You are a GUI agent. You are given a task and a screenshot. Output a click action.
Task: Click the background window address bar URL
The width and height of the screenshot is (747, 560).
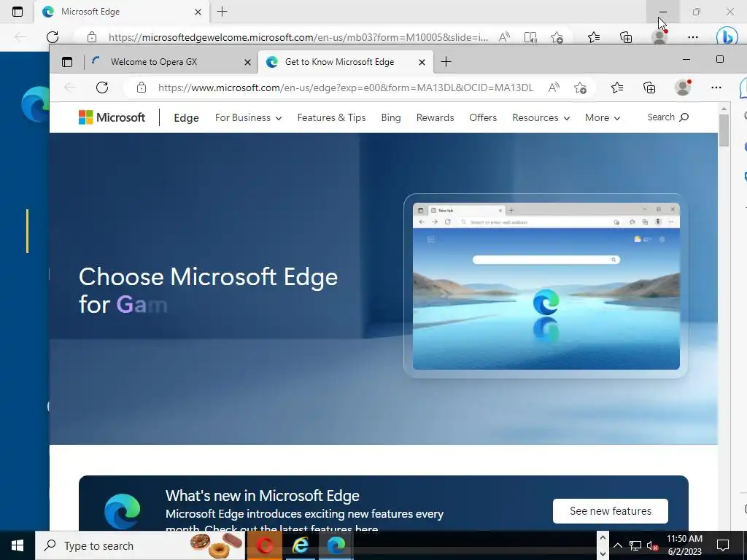point(298,36)
